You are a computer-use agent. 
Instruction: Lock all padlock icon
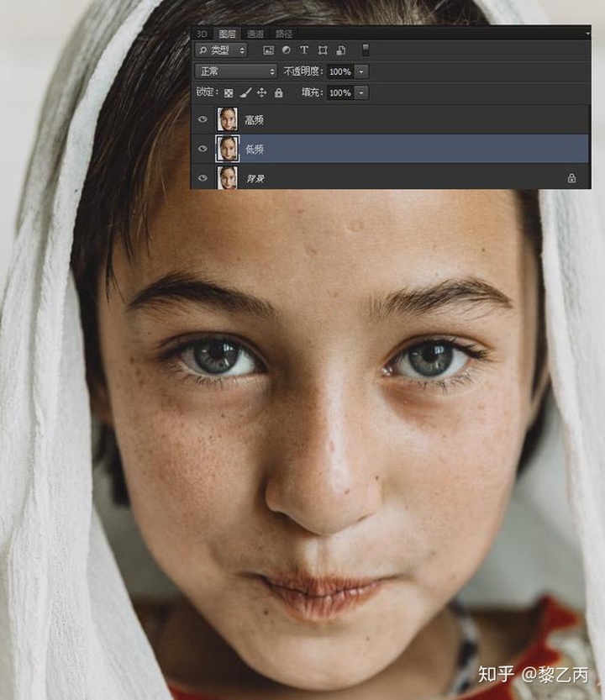pos(279,92)
